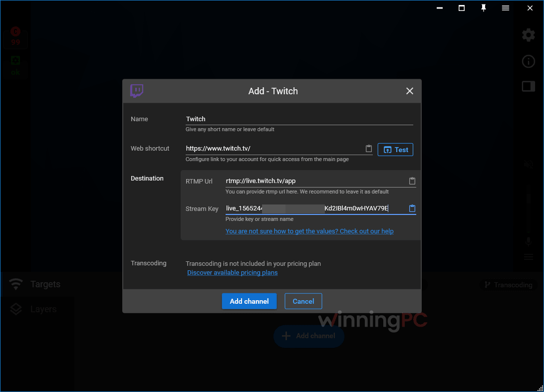Click the Twitch logo icon in dialog header

pos(137,91)
